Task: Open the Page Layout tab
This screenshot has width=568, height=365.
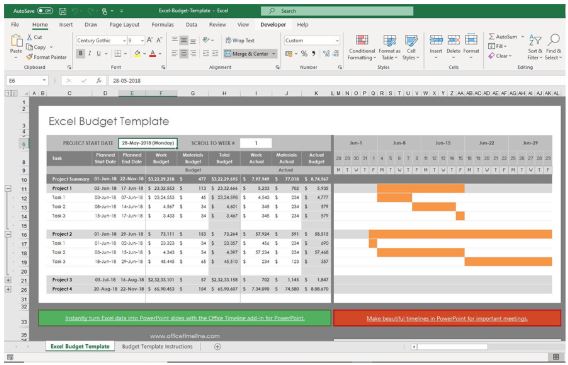Action: (x=124, y=25)
